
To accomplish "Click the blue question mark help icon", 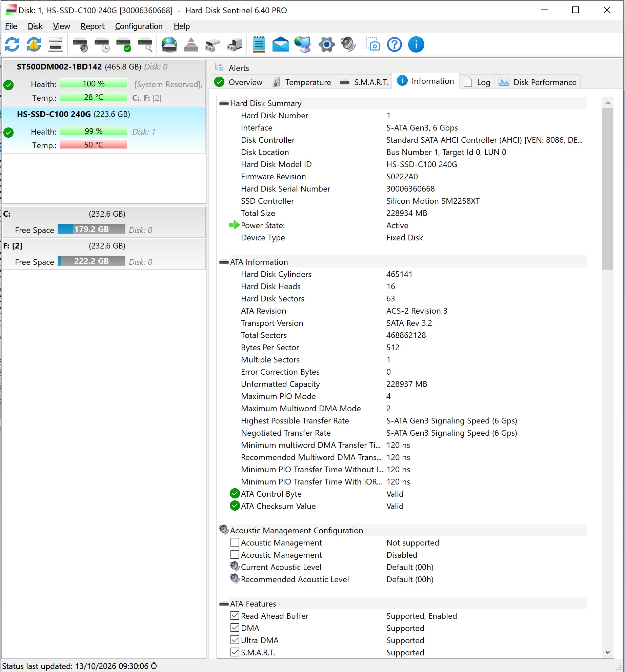I will [x=395, y=44].
